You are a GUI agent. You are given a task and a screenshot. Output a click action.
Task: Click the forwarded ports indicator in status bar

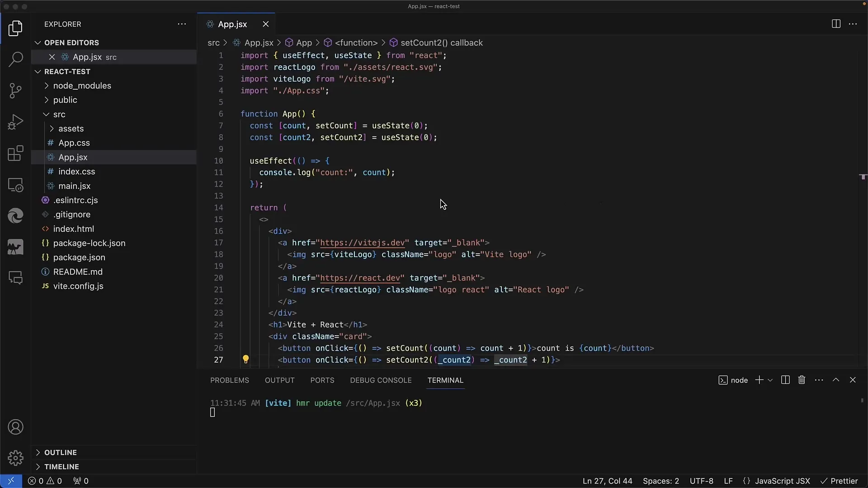[81, 481]
